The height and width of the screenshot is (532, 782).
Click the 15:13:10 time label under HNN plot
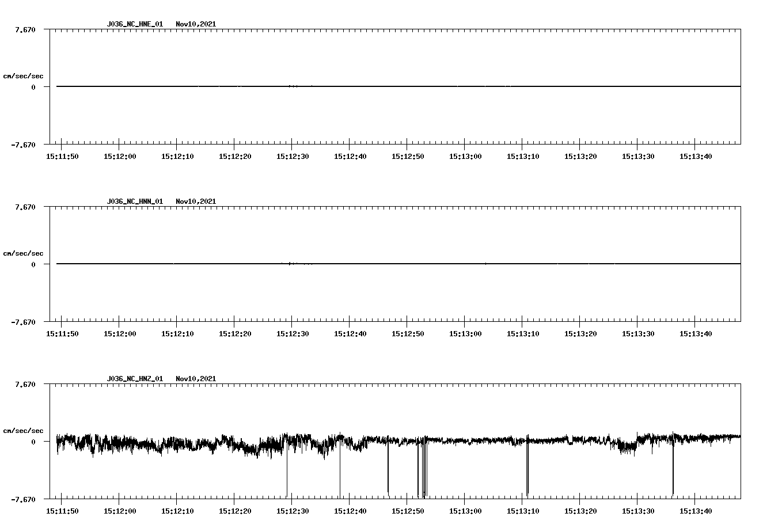pyautogui.click(x=523, y=334)
